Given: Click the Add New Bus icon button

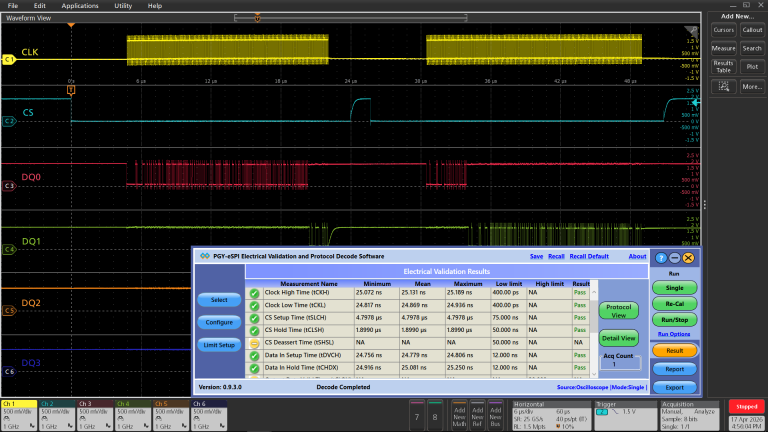Looking at the screenshot, I should tap(495, 416).
